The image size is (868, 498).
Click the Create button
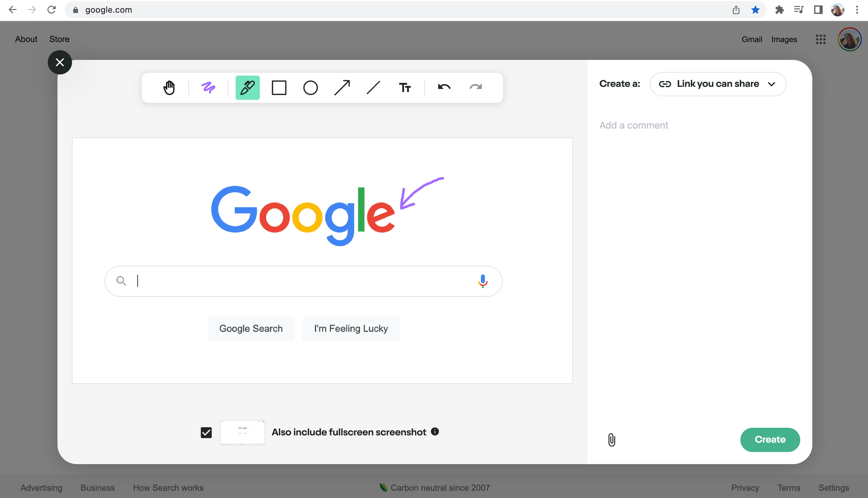point(770,439)
